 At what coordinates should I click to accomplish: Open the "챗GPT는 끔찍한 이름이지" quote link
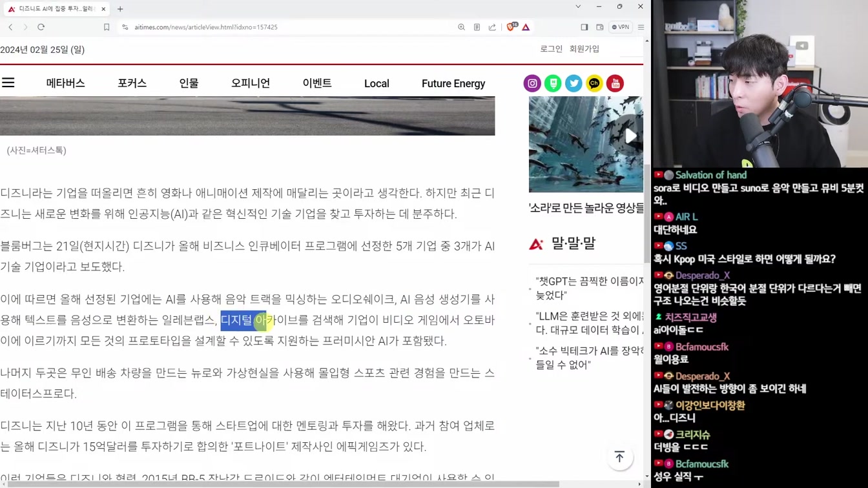click(x=589, y=288)
